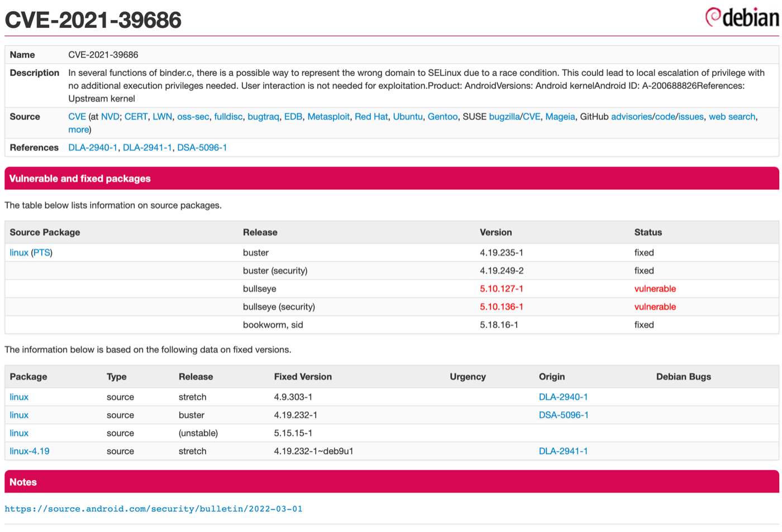This screenshot has height=532, width=782.
Task: Open the Ubuntu source link
Action: [408, 117]
